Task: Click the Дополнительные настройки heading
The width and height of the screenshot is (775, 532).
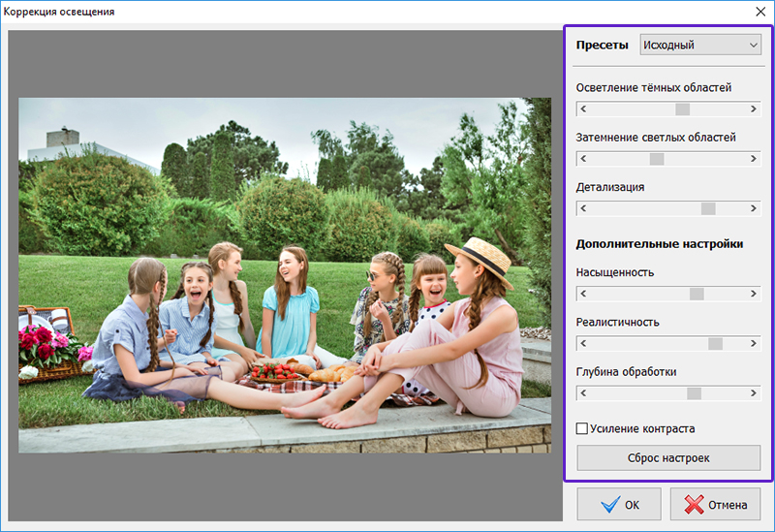Action: (660, 244)
